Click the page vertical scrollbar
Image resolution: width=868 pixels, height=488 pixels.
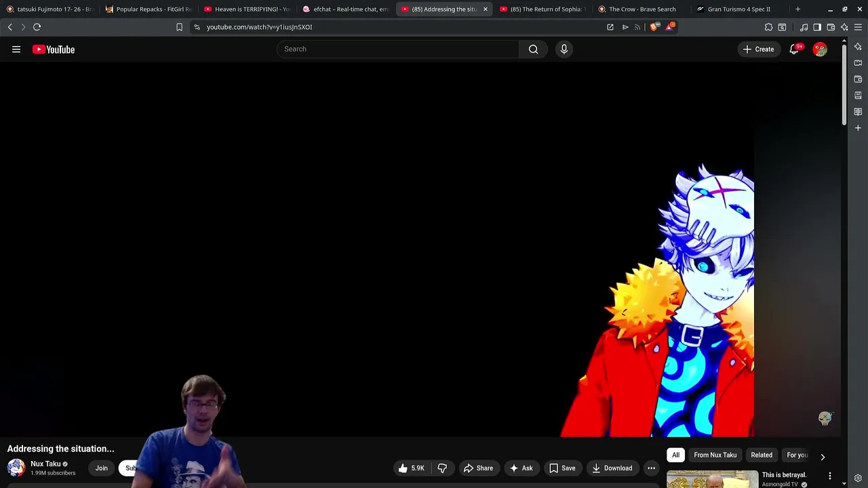pos(844,85)
